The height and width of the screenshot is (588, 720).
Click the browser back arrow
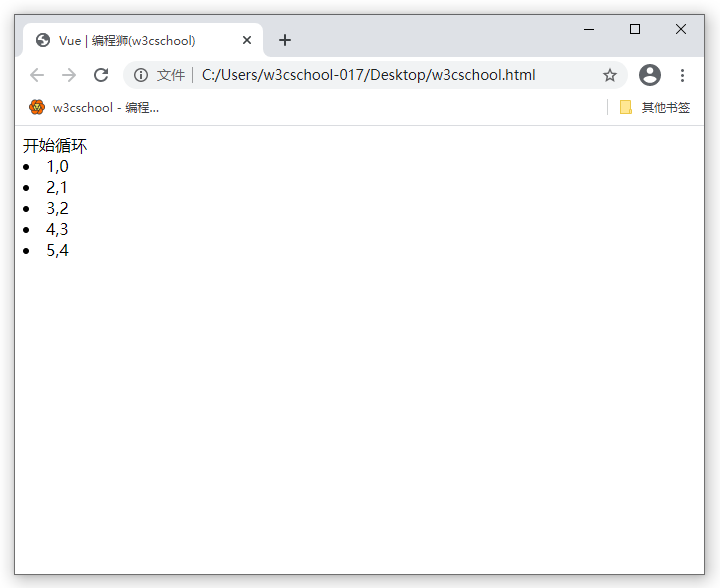(37, 75)
